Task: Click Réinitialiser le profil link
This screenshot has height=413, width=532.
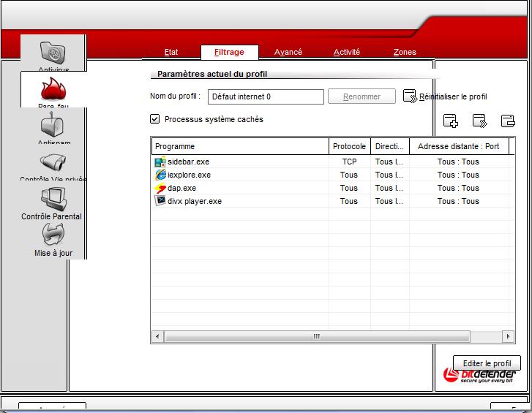Action: click(x=453, y=97)
